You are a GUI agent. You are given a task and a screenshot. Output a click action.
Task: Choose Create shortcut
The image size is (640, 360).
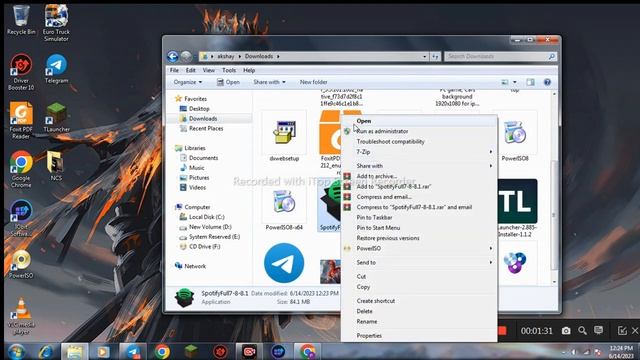pyautogui.click(x=419, y=301)
